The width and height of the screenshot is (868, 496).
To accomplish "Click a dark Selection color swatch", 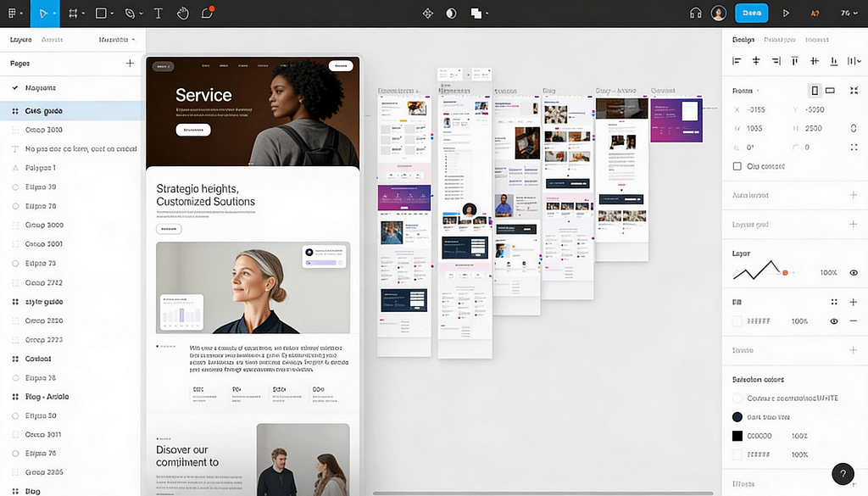I will click(x=736, y=434).
